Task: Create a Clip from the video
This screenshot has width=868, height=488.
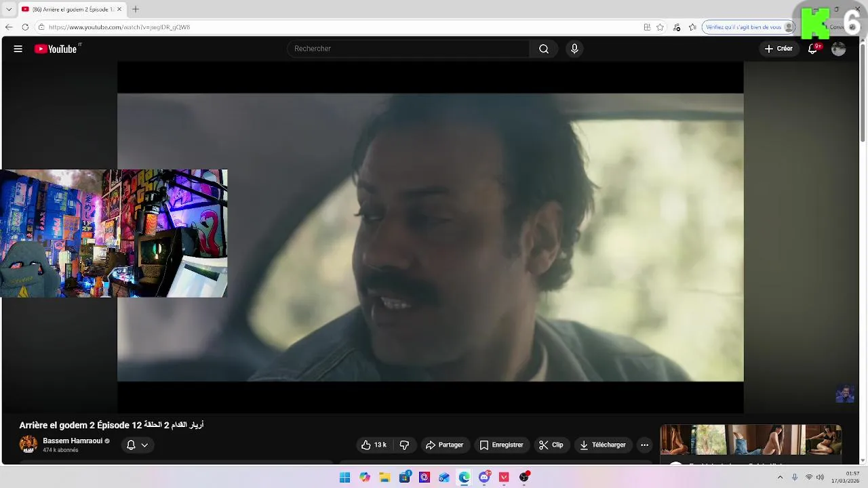Action: click(551, 445)
